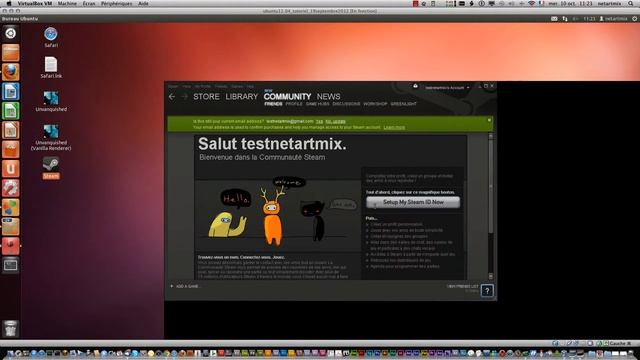
Task: Select the FRIENDS community sub-tab
Action: 273,104
